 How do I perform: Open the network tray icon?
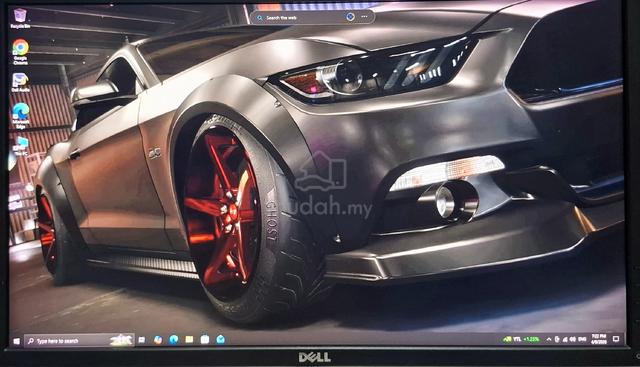tap(565, 339)
